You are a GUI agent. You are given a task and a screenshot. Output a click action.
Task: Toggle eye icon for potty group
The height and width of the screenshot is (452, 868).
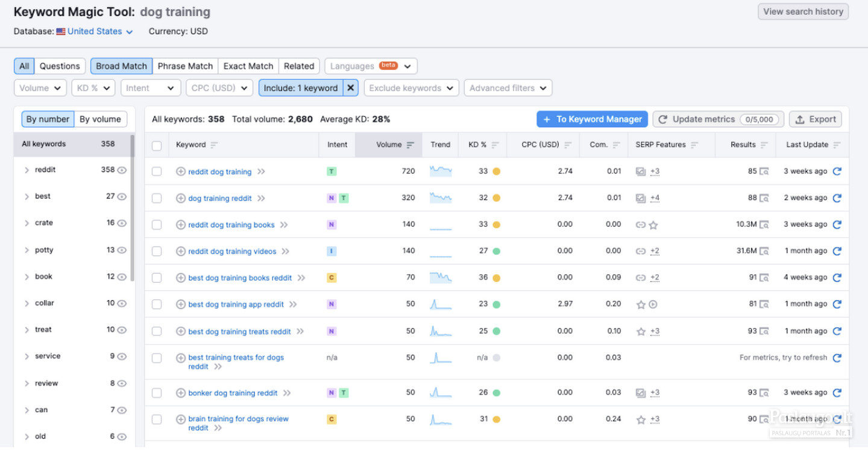tap(122, 250)
